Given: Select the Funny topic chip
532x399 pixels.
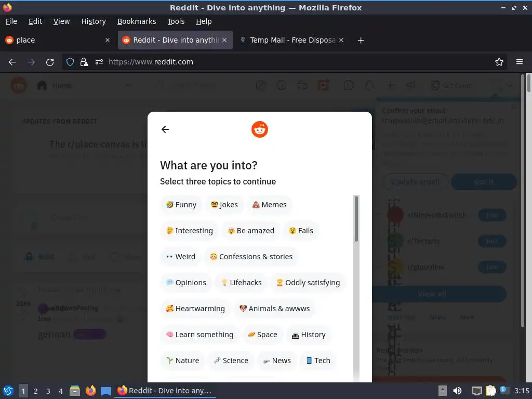Looking at the screenshot, I should 181,205.
